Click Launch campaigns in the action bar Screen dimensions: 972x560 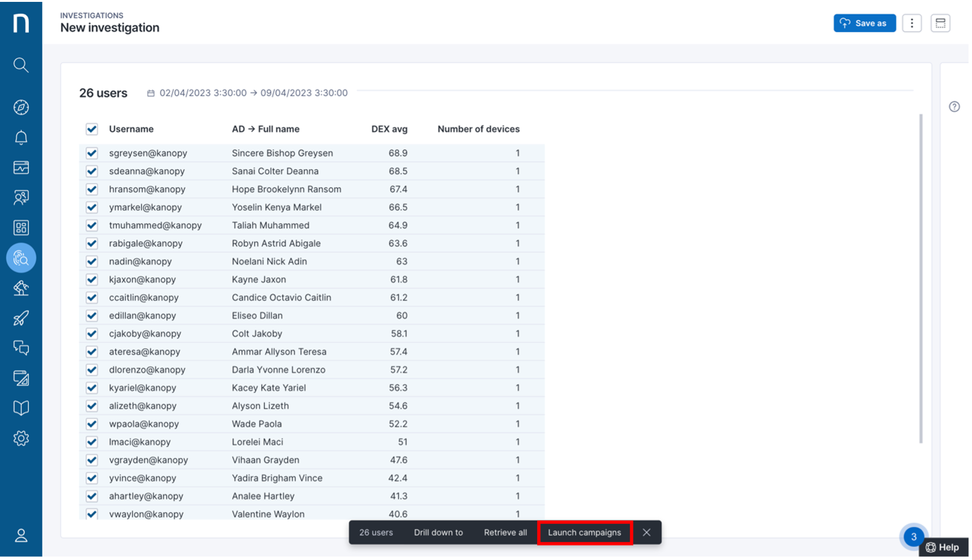pyautogui.click(x=584, y=532)
